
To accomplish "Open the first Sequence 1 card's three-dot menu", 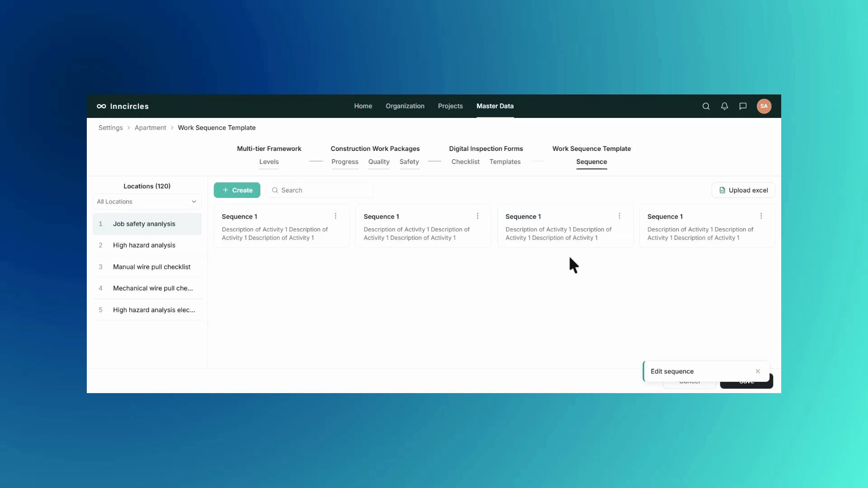I will pyautogui.click(x=335, y=216).
